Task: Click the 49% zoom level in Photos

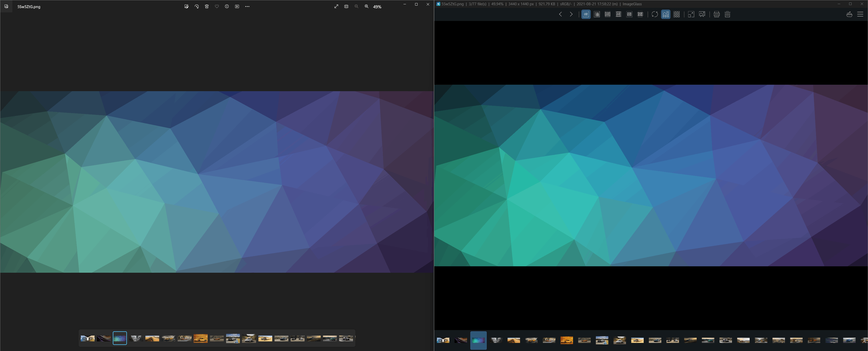Action: 377,7
